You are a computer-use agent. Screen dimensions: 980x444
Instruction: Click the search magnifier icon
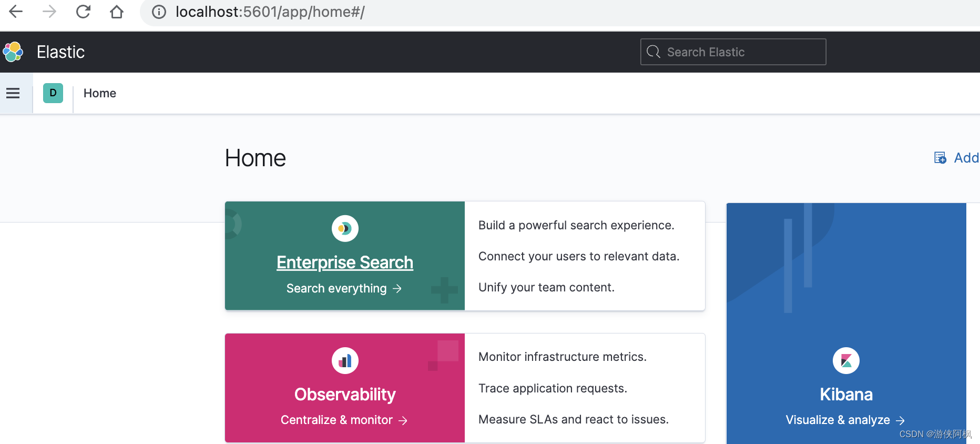point(654,52)
